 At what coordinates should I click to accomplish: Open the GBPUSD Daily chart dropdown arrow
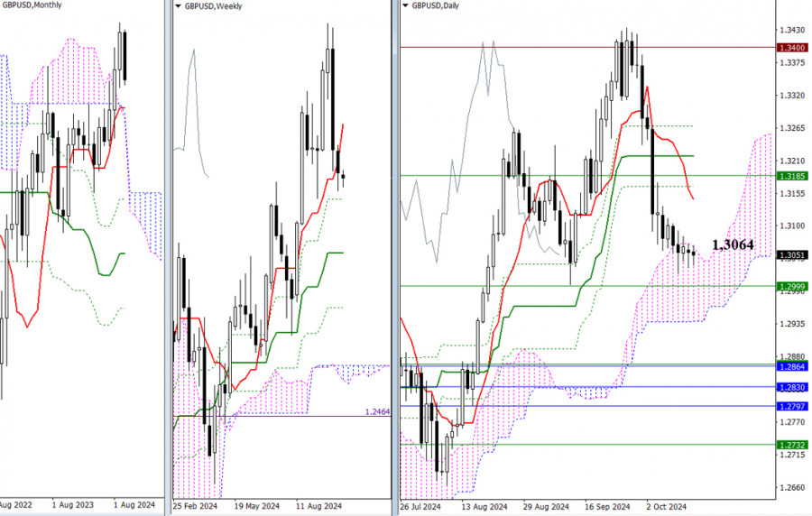coord(405,6)
